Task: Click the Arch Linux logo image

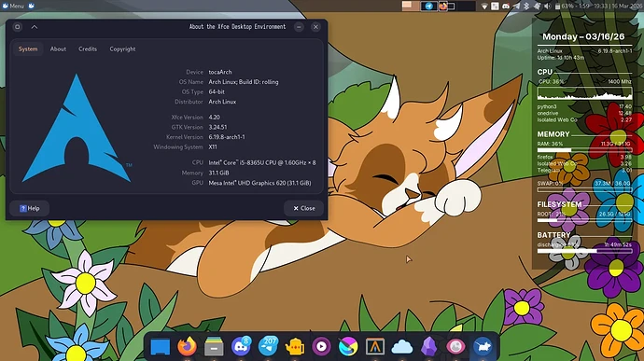Action: (x=77, y=128)
